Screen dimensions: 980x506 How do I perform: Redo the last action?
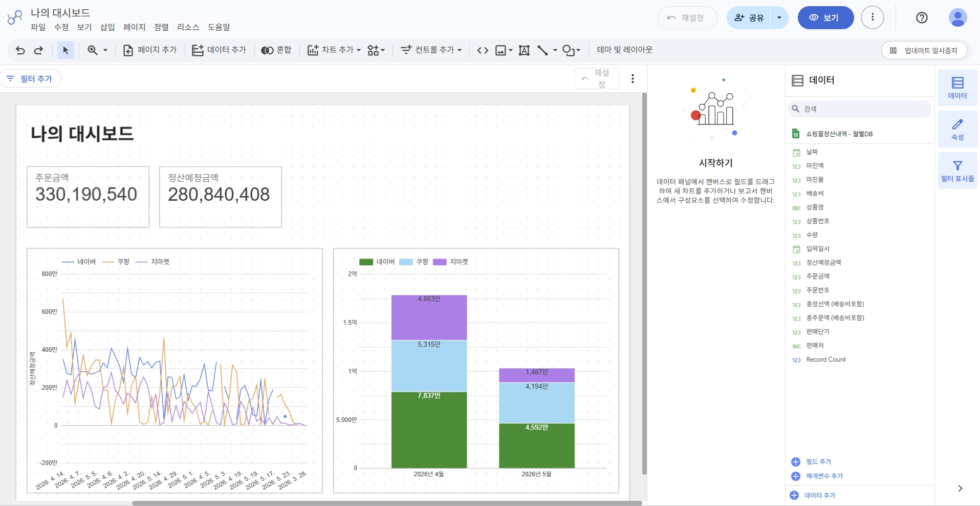(x=38, y=50)
